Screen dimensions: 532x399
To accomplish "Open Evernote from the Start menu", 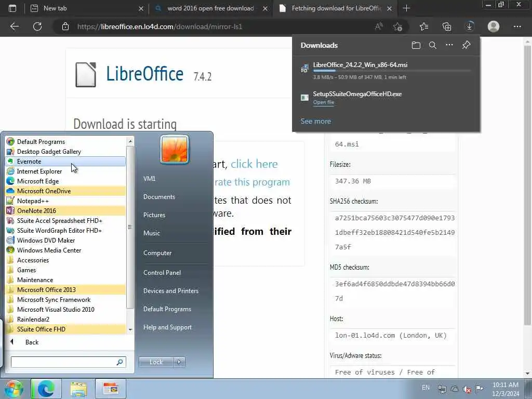I will coord(65,162).
